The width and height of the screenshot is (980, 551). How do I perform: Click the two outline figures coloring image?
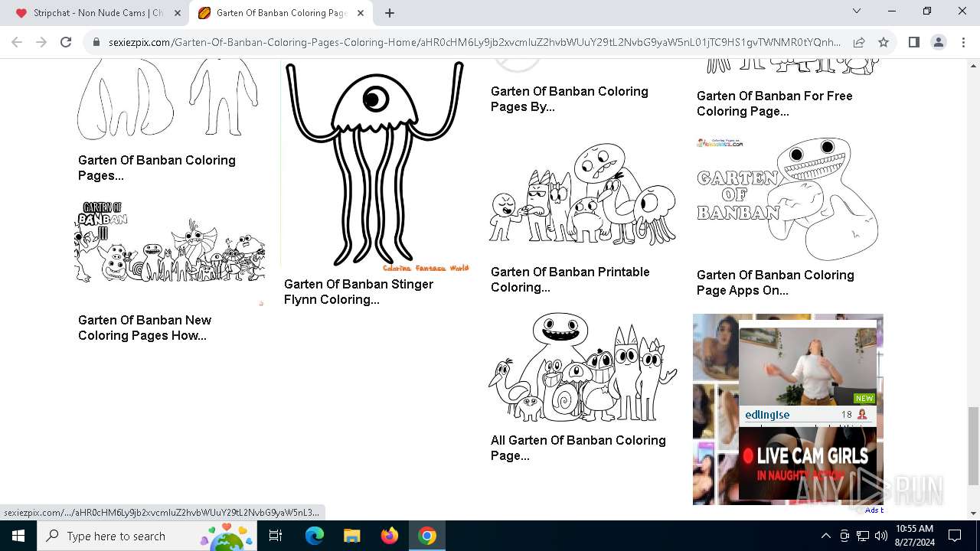pyautogui.click(x=170, y=99)
